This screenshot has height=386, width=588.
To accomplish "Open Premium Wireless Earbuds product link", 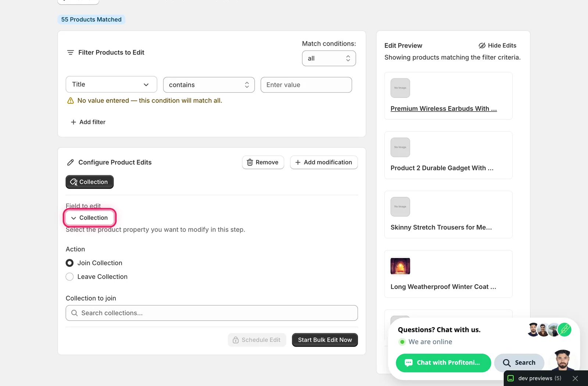I will click(444, 109).
